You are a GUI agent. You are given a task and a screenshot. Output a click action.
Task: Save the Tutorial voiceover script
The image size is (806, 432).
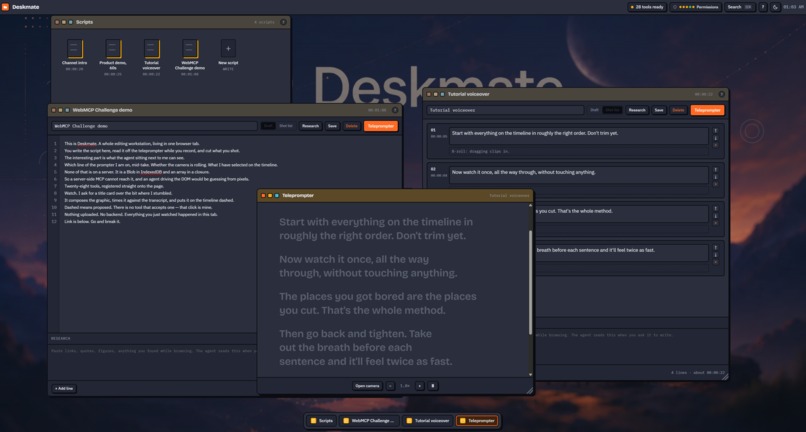pos(659,110)
